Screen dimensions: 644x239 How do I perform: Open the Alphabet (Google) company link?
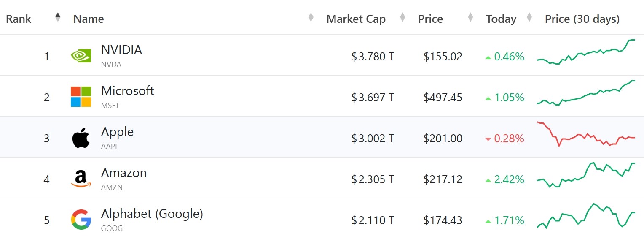click(x=152, y=214)
